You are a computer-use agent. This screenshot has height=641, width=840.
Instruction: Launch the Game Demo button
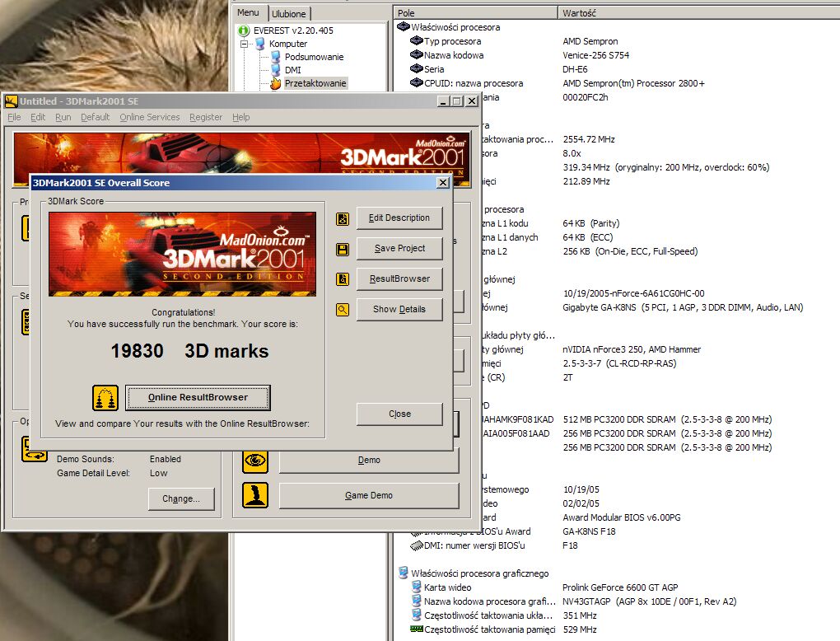tap(369, 495)
